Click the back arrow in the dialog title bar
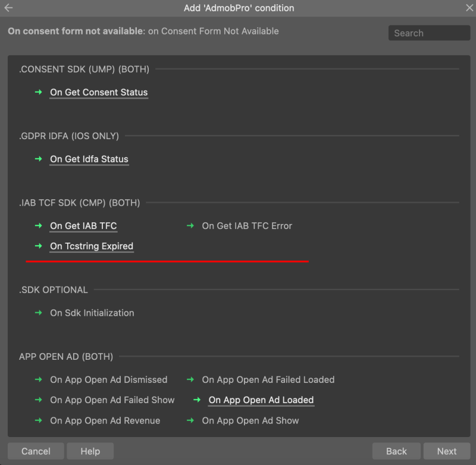Viewport: 476px width, 465px height. point(8,8)
